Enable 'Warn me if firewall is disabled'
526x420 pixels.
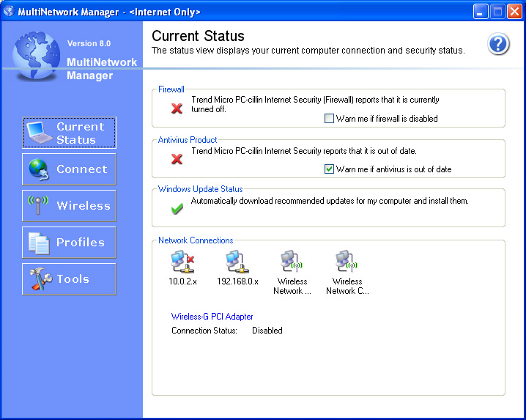click(x=329, y=118)
